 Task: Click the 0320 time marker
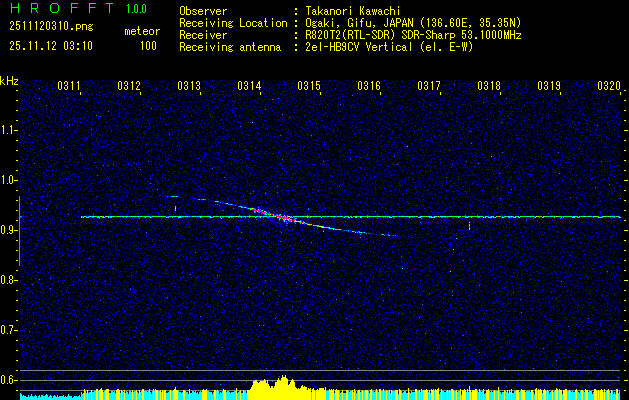(609, 85)
